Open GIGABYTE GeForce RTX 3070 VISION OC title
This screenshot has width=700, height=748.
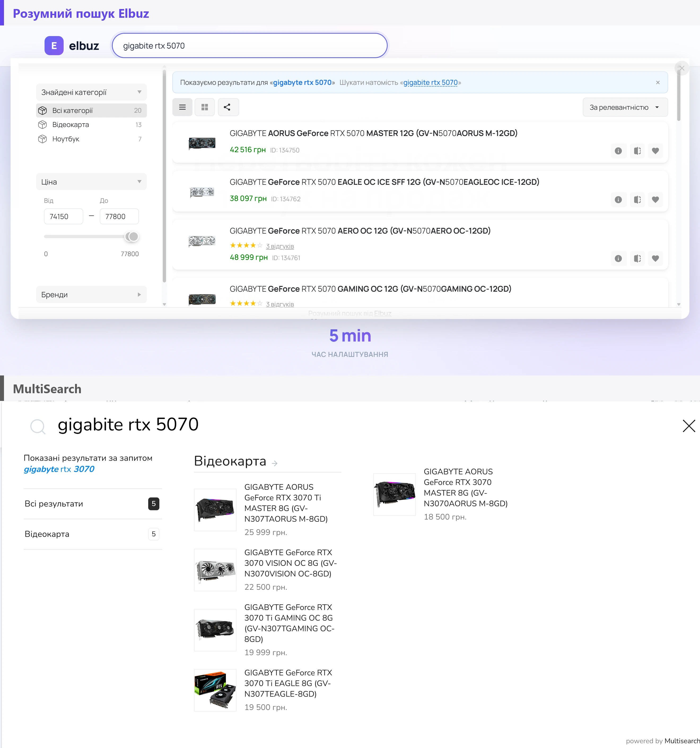291,563
